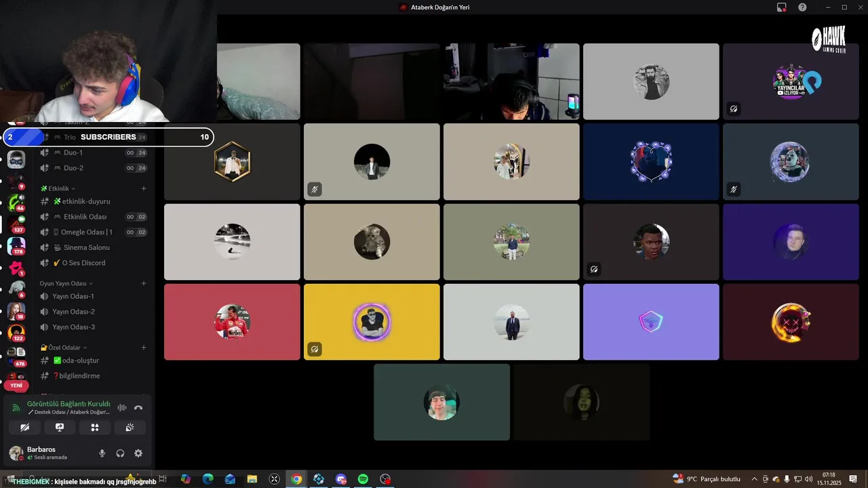Open the soundboard in voice panel
868x488 pixels.
(x=130, y=427)
